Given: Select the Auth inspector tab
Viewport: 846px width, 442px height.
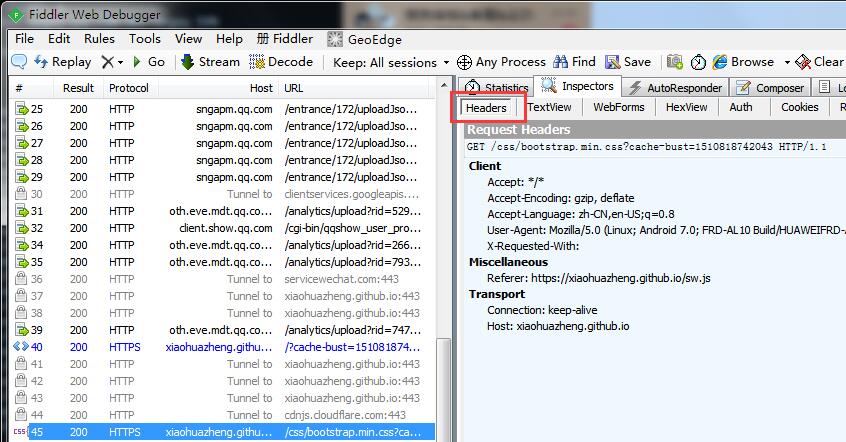Looking at the screenshot, I should (x=741, y=107).
